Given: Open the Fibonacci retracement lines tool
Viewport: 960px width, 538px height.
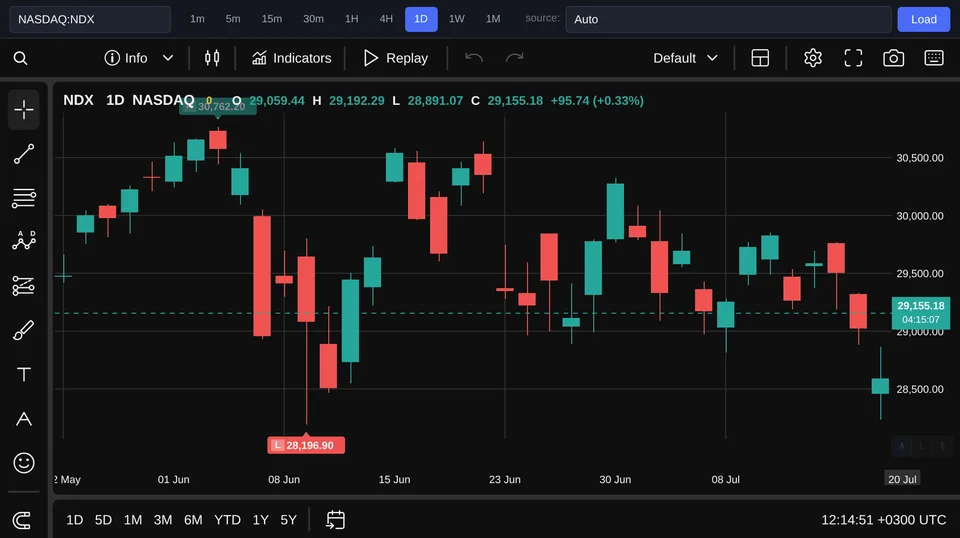Looking at the screenshot, I should coord(24,198).
